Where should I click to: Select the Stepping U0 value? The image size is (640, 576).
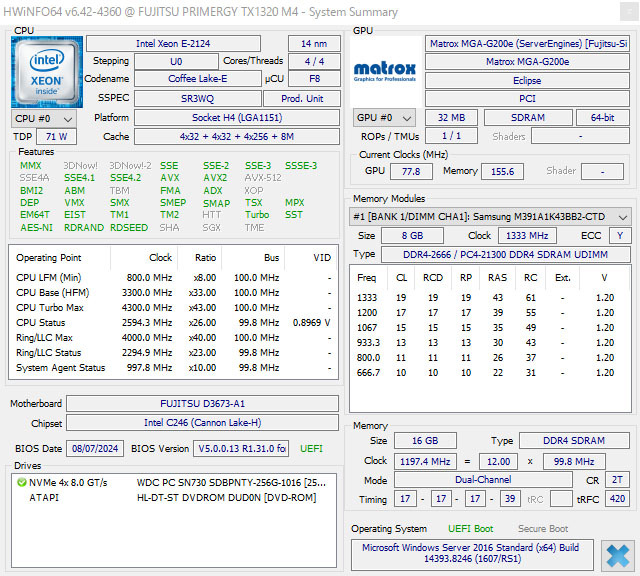point(176,62)
